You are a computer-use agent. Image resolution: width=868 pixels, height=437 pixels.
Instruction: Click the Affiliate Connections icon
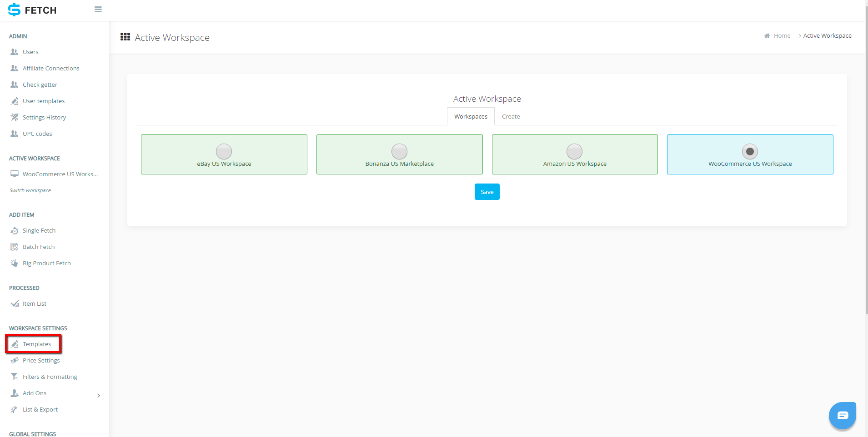tap(15, 68)
